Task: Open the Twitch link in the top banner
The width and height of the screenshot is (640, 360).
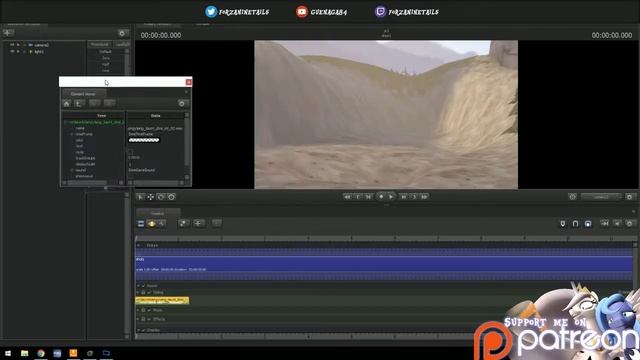Action: (x=407, y=11)
